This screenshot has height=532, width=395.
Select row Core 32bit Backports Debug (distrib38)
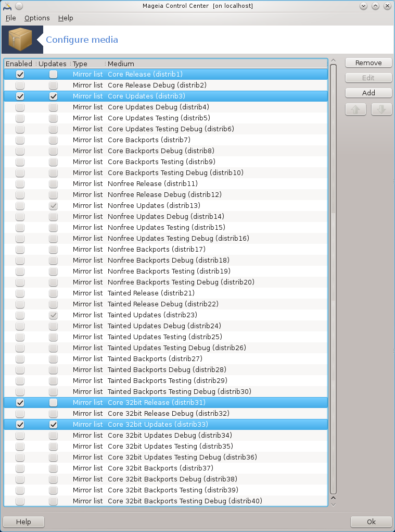pyautogui.click(x=165, y=479)
